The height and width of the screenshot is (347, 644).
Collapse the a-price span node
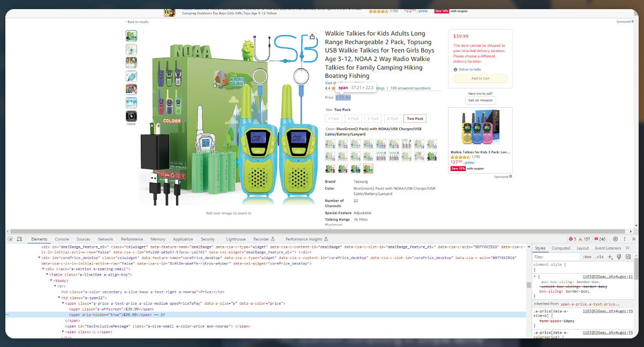[63, 304]
